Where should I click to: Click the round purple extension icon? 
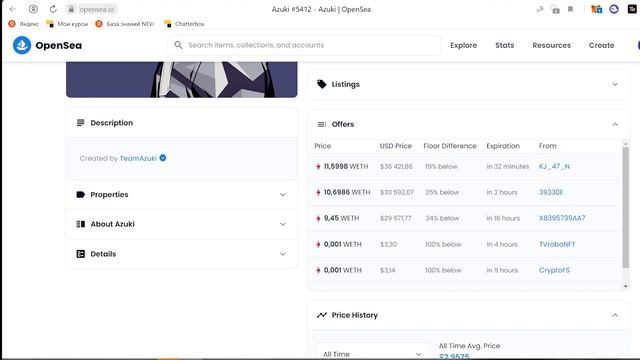coord(614,9)
